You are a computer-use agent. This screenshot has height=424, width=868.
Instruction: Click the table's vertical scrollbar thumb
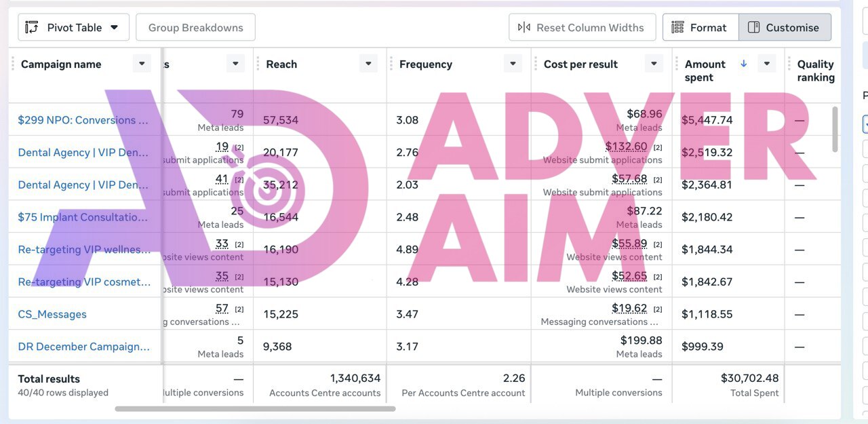835,129
